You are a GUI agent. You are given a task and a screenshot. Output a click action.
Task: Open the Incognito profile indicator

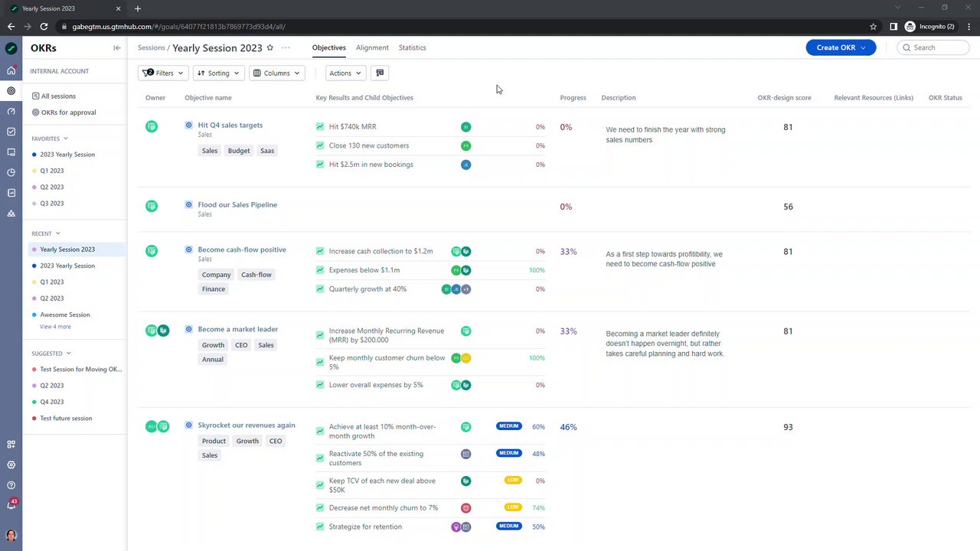[x=929, y=27]
